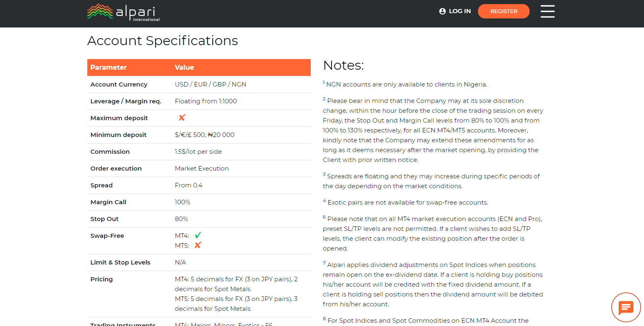Open the hamburger navigation menu
644x326 pixels.
pyautogui.click(x=547, y=11)
